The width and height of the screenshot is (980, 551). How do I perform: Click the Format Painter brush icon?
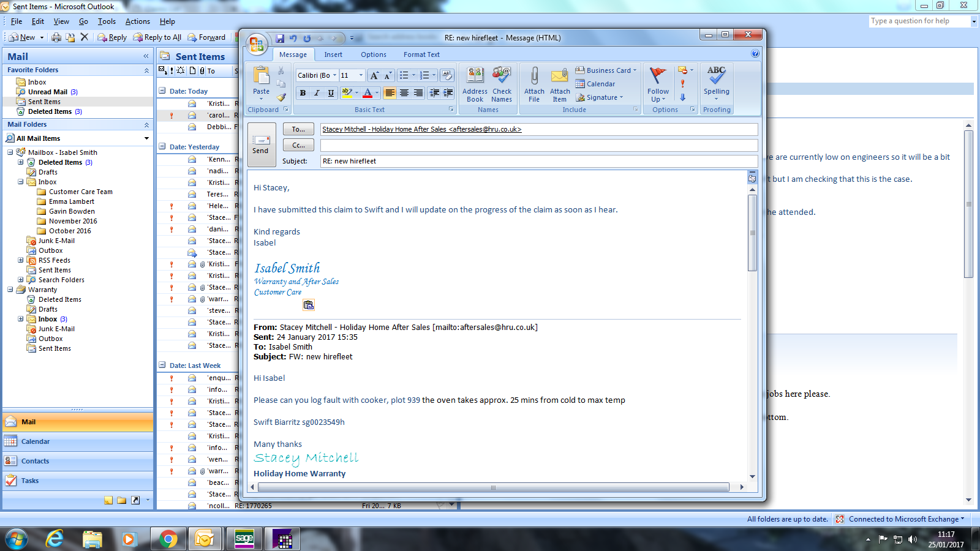click(x=281, y=97)
